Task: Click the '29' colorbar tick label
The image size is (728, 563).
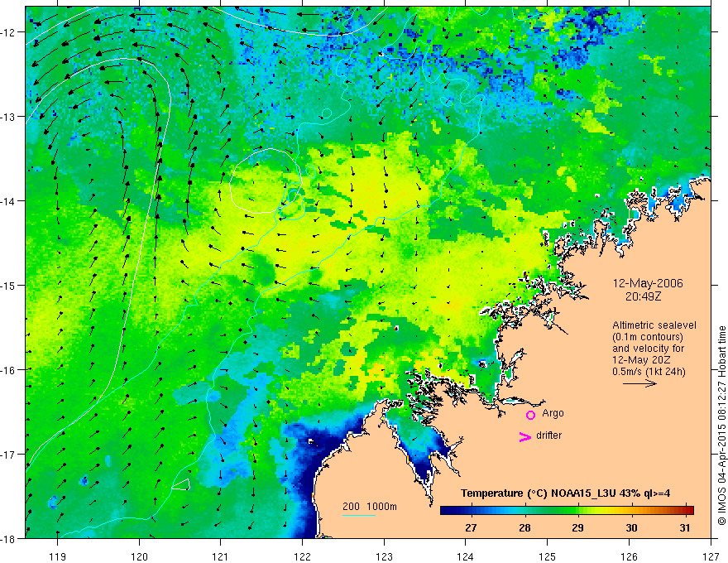Action: pyautogui.click(x=578, y=527)
